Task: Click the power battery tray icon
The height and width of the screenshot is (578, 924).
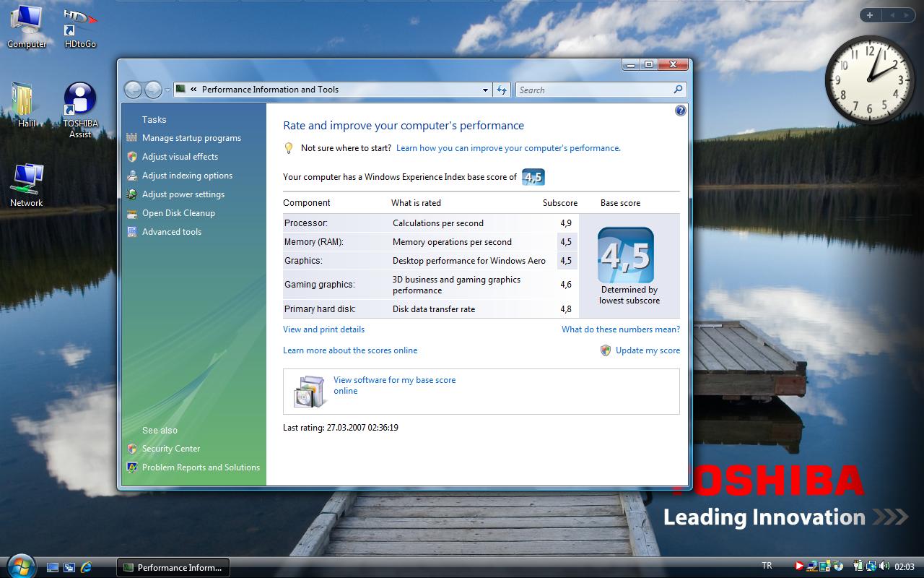Action: click(x=859, y=566)
